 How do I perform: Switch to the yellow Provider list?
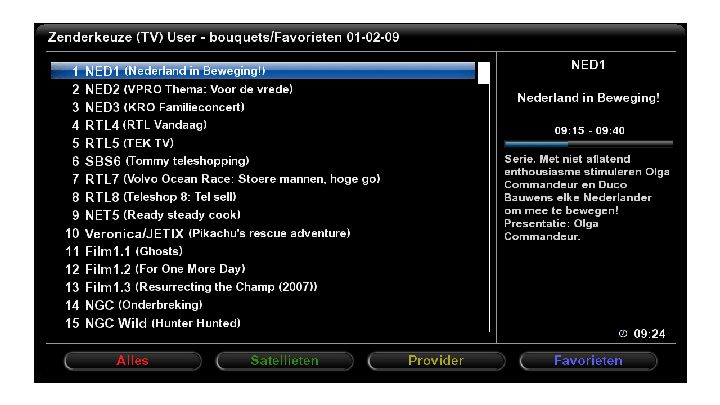[436, 360]
